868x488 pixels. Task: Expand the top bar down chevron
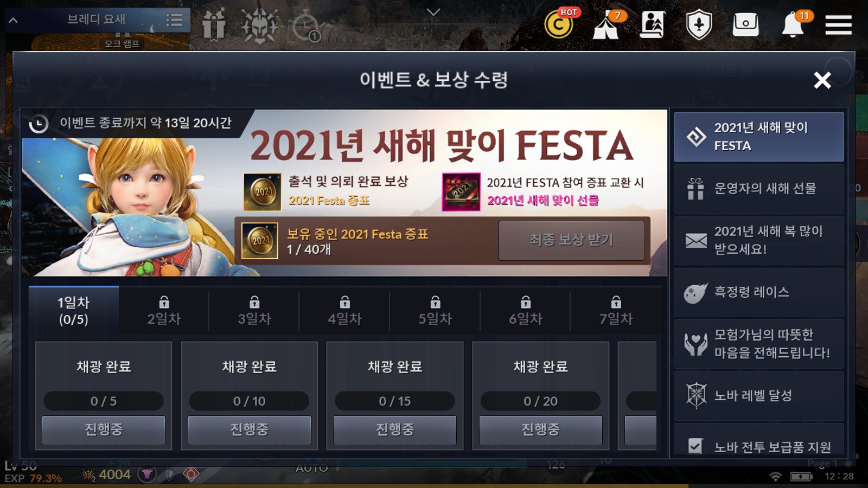pyautogui.click(x=433, y=12)
